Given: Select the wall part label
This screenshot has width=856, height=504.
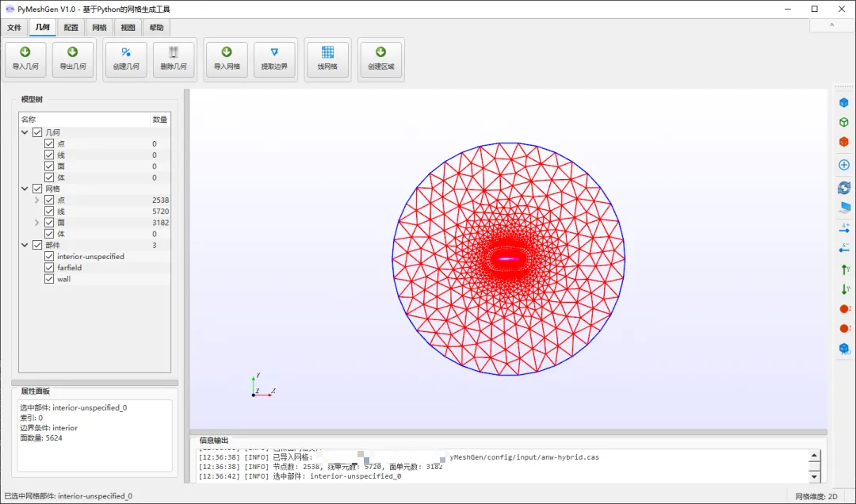Looking at the screenshot, I should coord(64,279).
